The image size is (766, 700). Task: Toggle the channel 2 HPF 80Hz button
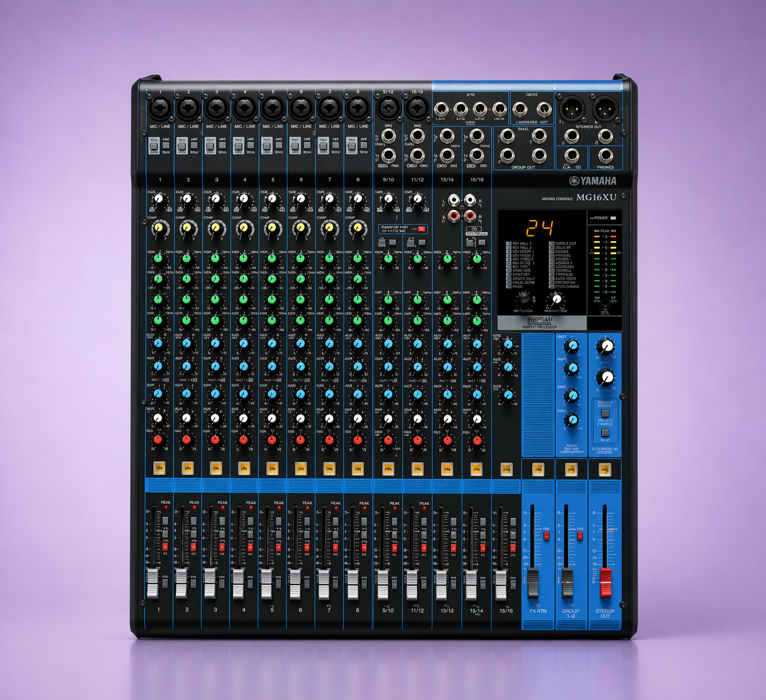194,146
